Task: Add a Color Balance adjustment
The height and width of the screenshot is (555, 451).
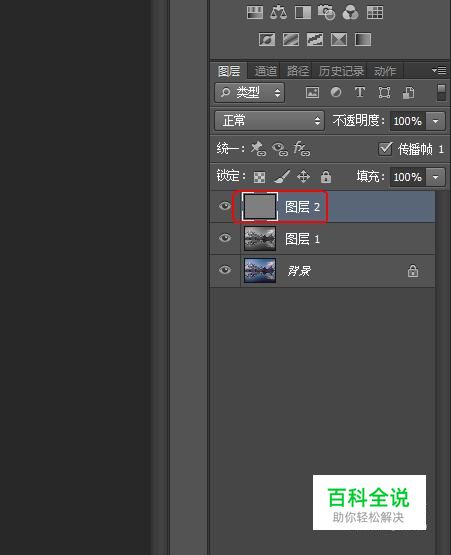Action: coord(279,12)
